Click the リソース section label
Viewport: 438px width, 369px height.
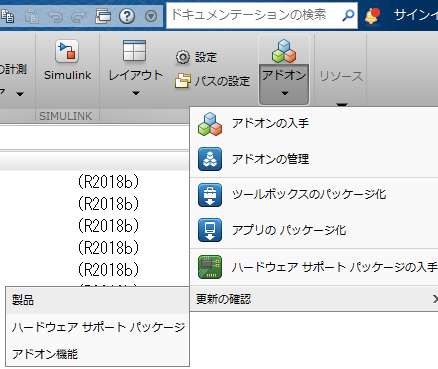point(341,76)
